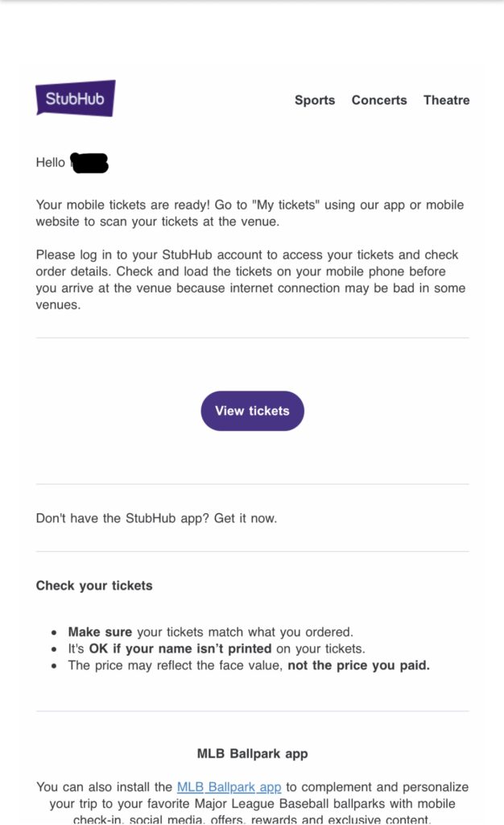The image size is (504, 825).
Task: Open the Concerts section from the header
Action: (379, 101)
